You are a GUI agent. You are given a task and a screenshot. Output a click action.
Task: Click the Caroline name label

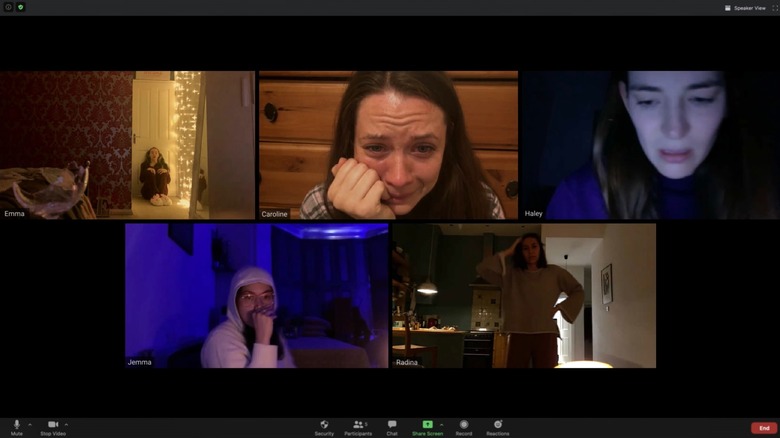click(275, 214)
